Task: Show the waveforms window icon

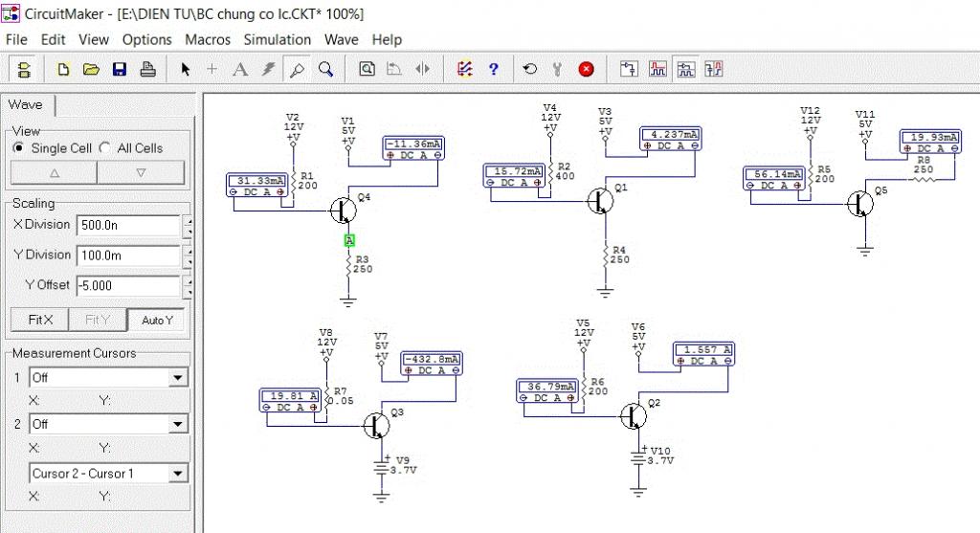Action: [657, 69]
